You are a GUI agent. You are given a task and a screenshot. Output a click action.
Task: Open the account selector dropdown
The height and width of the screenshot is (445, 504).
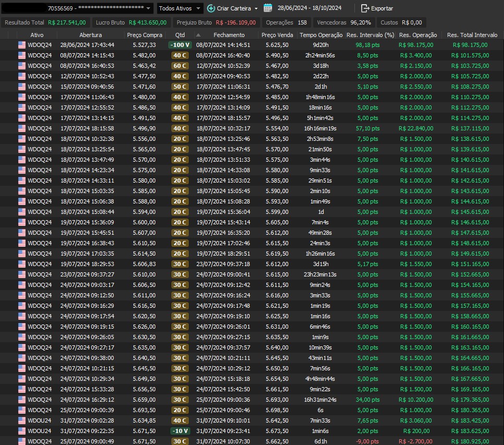149,8
